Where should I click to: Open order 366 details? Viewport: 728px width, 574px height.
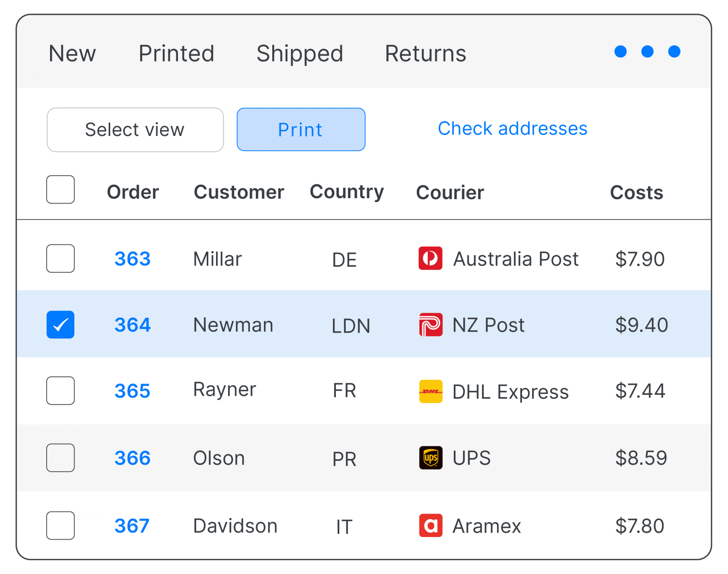pyautogui.click(x=132, y=458)
